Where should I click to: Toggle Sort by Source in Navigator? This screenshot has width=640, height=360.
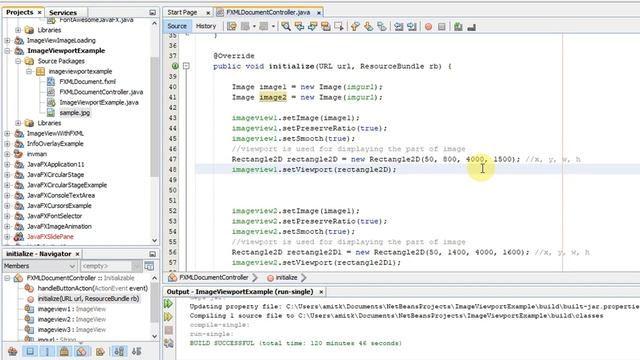[136, 351]
